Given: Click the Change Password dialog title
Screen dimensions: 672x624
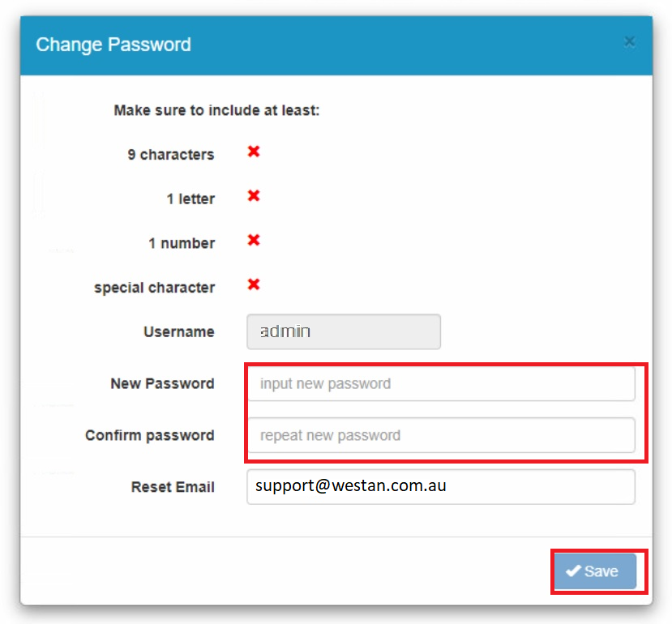Looking at the screenshot, I should [x=113, y=44].
